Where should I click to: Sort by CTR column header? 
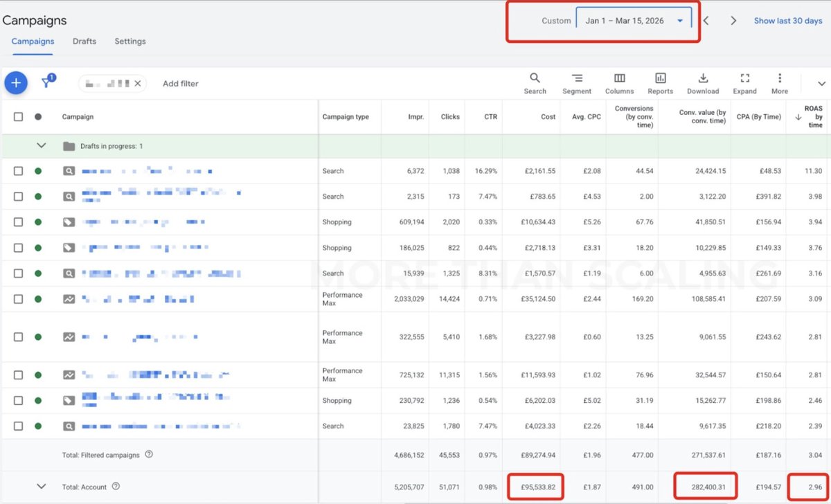[490, 117]
